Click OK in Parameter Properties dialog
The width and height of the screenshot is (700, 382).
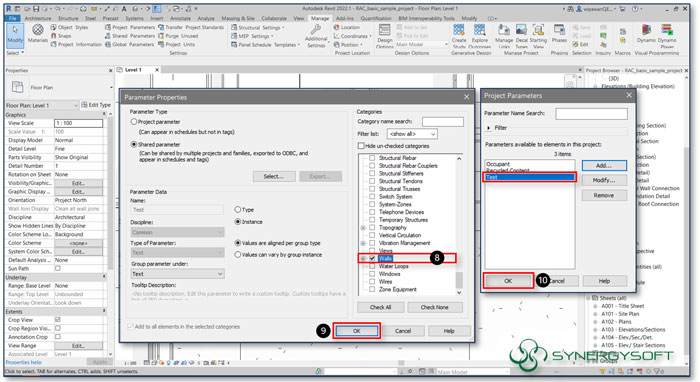(356, 331)
